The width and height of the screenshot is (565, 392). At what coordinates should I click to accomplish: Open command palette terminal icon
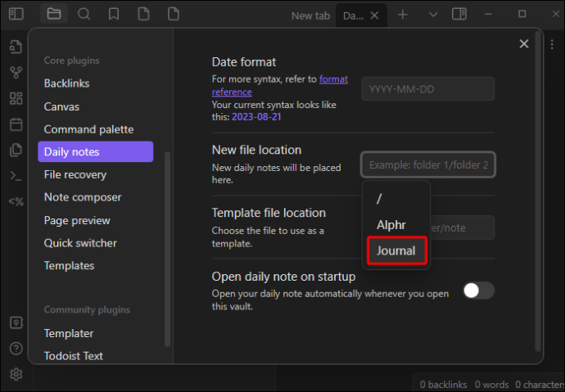[16, 176]
